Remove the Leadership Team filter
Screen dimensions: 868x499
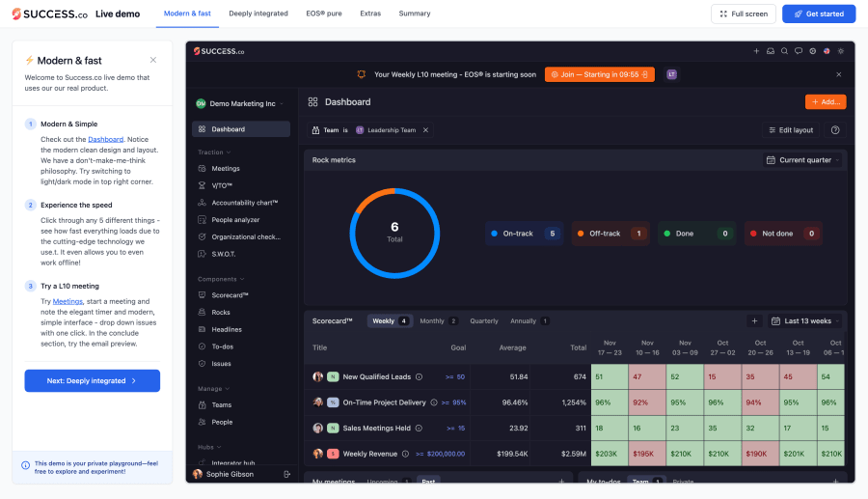point(425,130)
